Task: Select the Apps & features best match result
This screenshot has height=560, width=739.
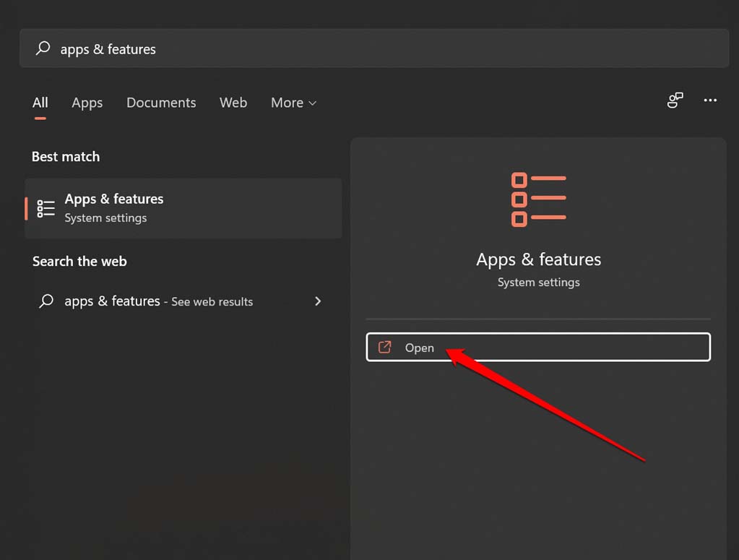Action: (x=183, y=208)
